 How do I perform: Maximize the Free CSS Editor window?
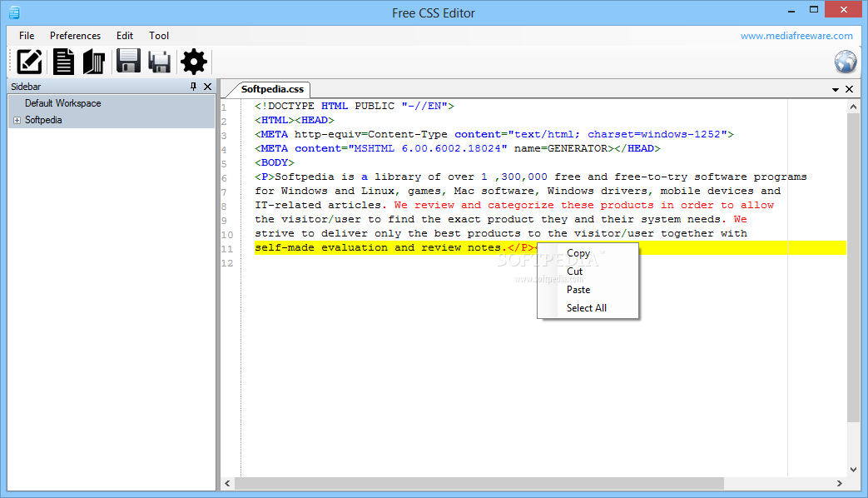pyautogui.click(x=814, y=9)
